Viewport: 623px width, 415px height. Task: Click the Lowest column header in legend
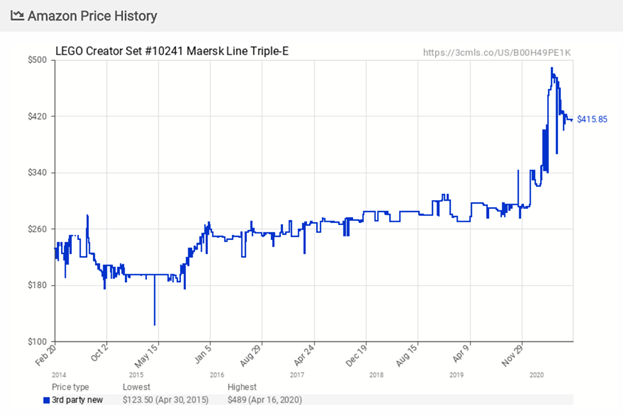[x=138, y=386]
